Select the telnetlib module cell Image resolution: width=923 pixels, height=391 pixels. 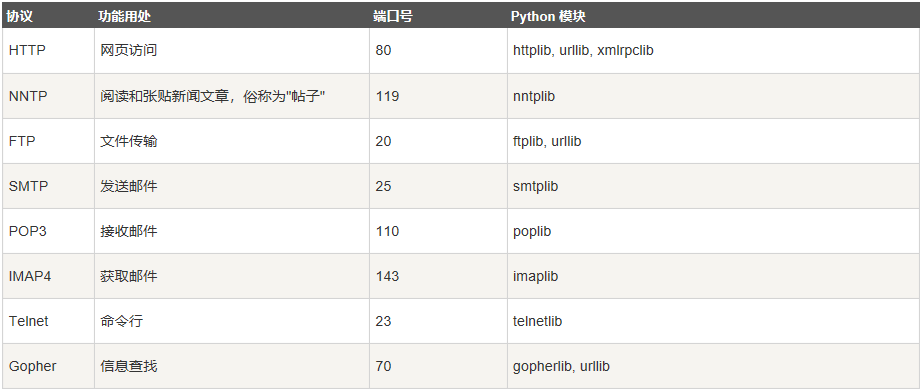pyautogui.click(x=714, y=321)
